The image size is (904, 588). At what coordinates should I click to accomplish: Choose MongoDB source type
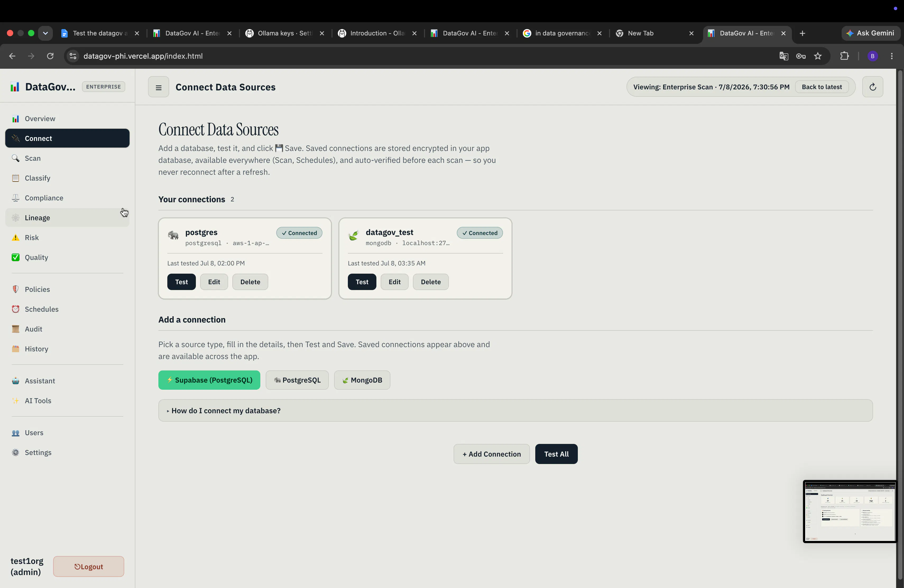click(x=362, y=380)
